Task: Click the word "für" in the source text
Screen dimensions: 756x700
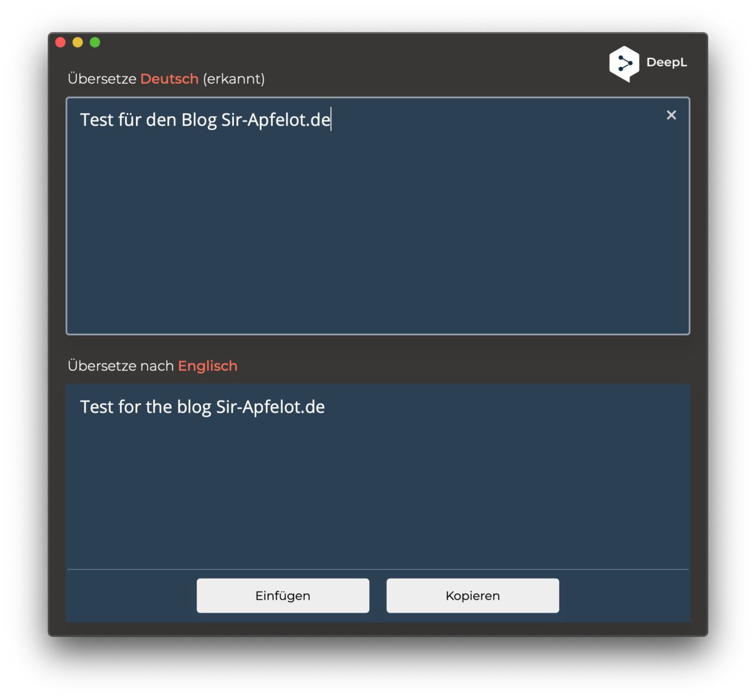Action: point(130,120)
